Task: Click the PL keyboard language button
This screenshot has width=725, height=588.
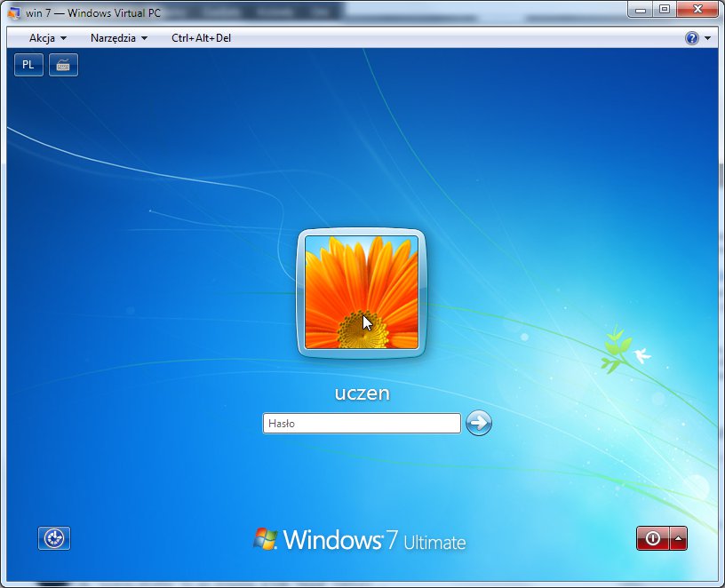Action: (28, 65)
